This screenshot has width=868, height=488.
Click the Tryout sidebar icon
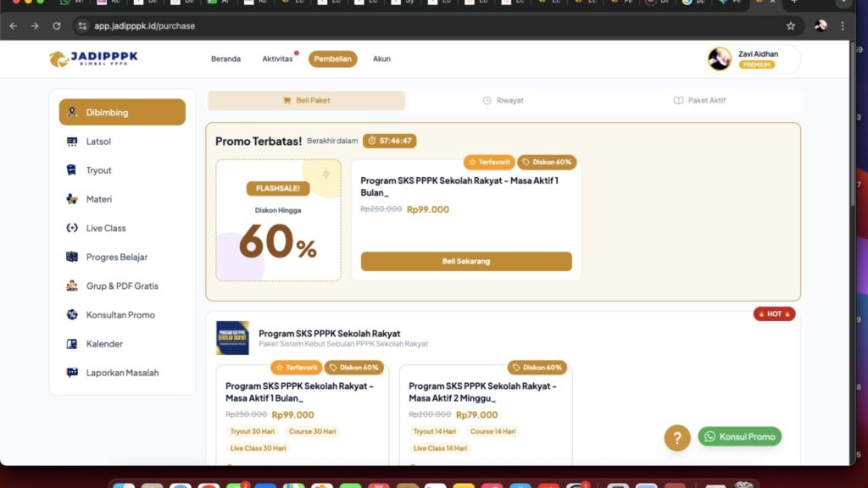[72, 169]
